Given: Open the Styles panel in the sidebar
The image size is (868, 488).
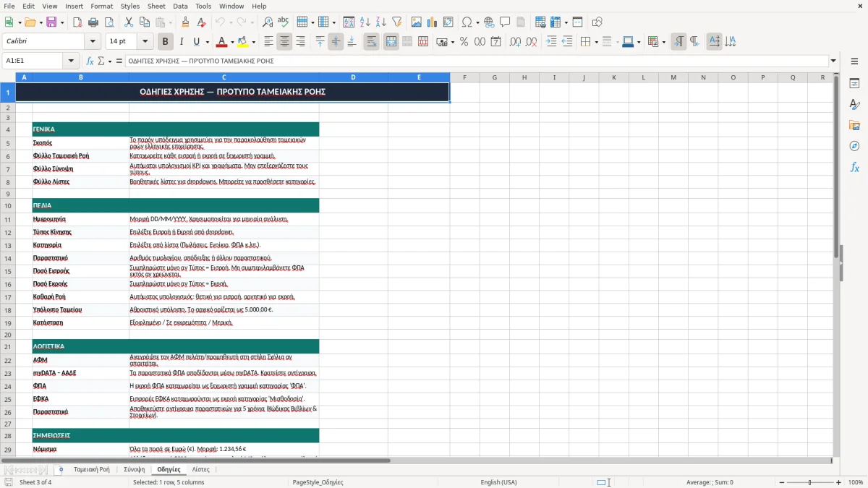Looking at the screenshot, I should [x=854, y=104].
